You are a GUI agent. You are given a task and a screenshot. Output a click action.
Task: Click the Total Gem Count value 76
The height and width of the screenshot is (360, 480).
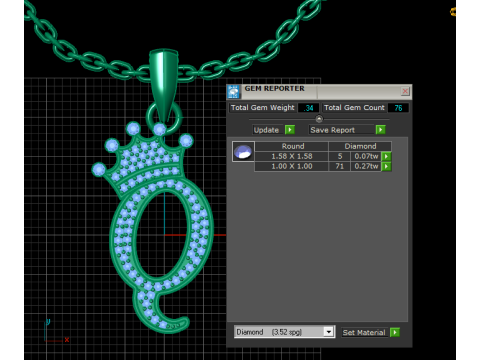point(398,108)
